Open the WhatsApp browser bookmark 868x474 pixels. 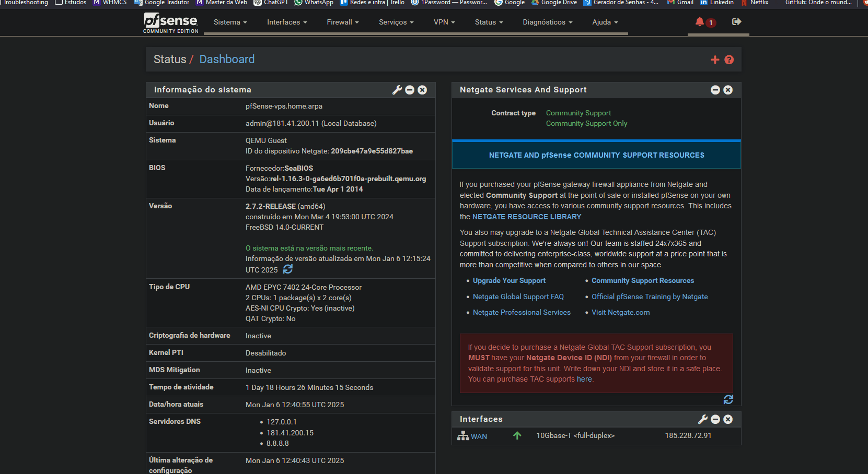(x=314, y=3)
